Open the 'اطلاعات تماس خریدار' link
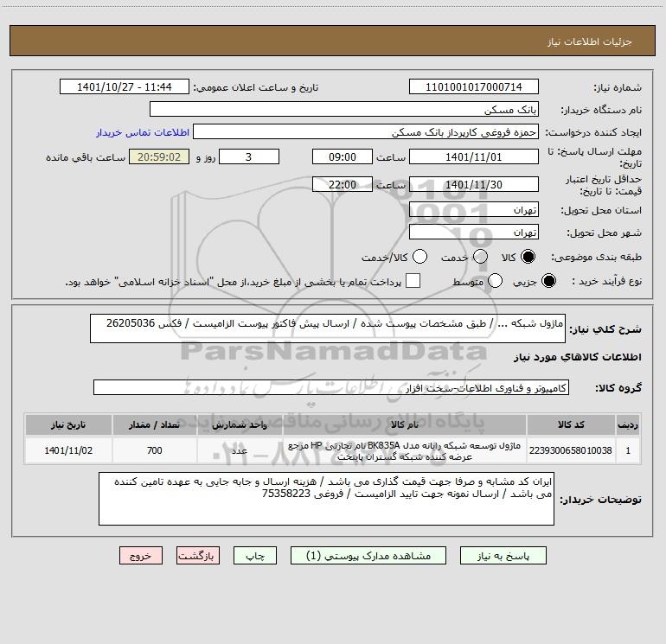The image size is (666, 644). pos(139,133)
